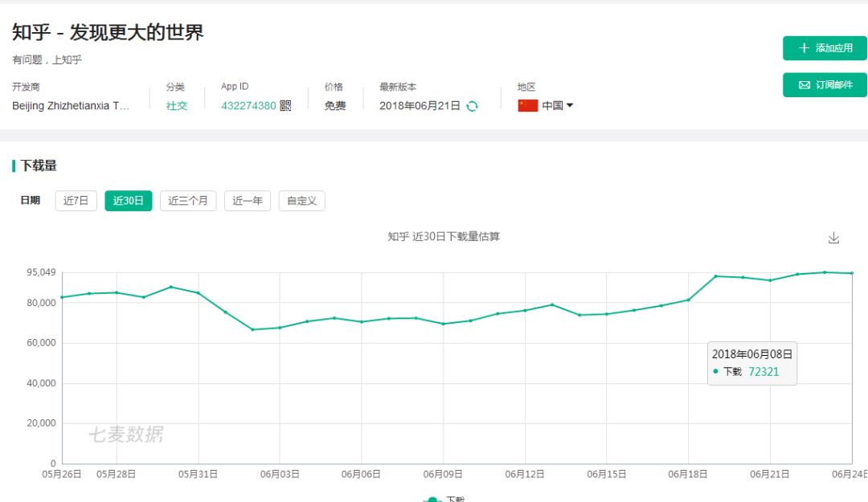Screen dimensions: 868x502
Task: Click the tooltip date 2018年06月08日
Action: [x=751, y=354]
